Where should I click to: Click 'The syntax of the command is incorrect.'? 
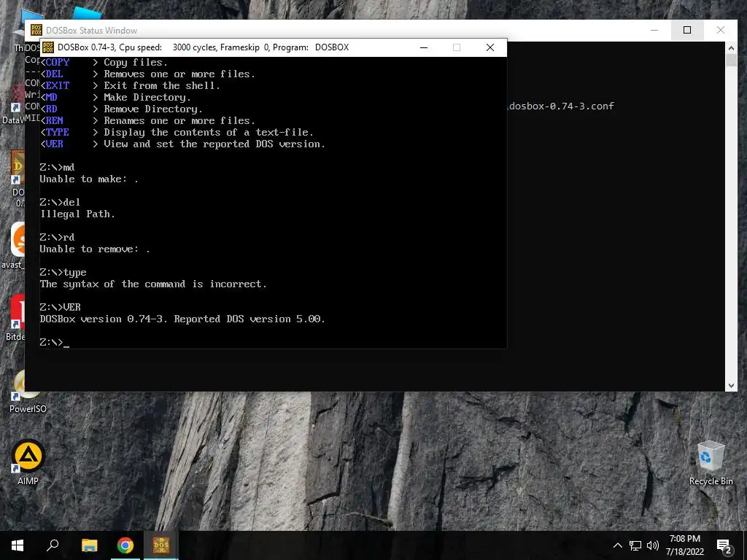153,284
